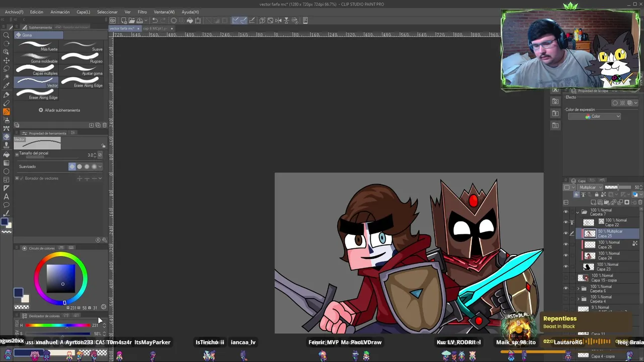Show the Capa 15 - copia layer

point(566,278)
